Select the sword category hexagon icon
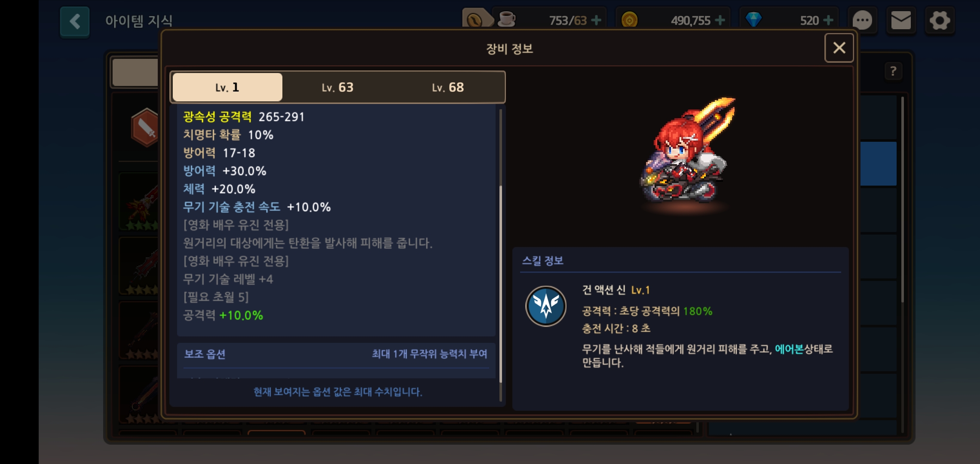The image size is (980, 464). pos(145,128)
